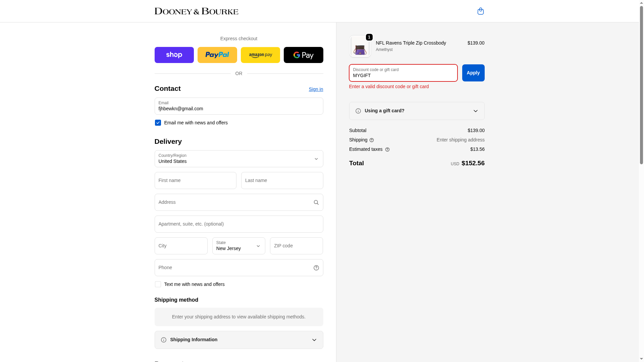Click the Address input field
Viewport: 644px width, 362px height.
[x=239, y=202]
